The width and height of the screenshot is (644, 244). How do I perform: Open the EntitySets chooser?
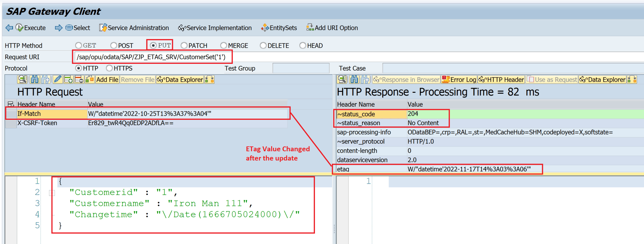[x=279, y=28]
